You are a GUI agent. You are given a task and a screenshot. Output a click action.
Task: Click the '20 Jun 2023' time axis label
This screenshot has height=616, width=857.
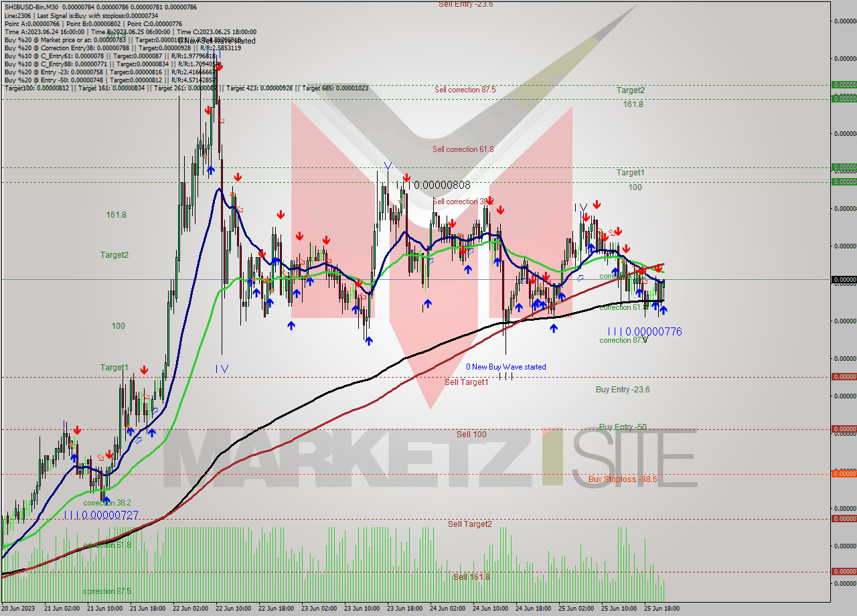coord(19,609)
